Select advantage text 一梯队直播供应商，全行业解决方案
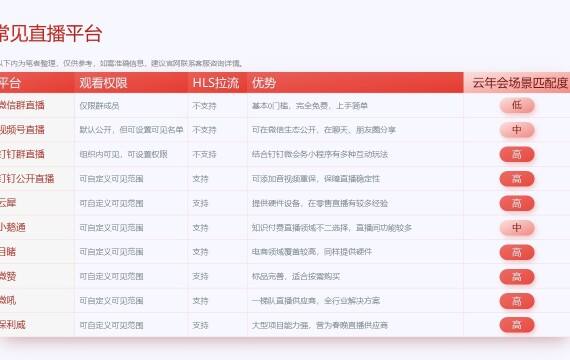The height and width of the screenshot is (360, 570). (x=316, y=301)
